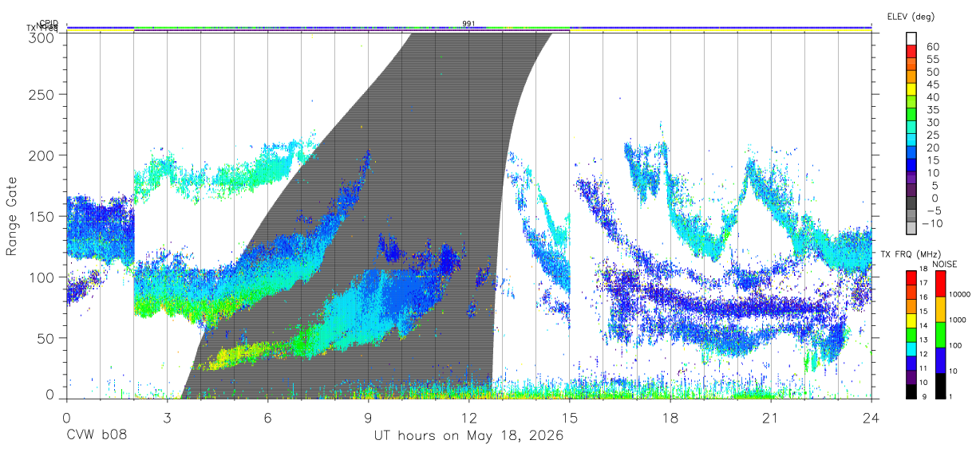Click the x-axis hour label "24"
This screenshot has height=452, width=980.
click(871, 417)
